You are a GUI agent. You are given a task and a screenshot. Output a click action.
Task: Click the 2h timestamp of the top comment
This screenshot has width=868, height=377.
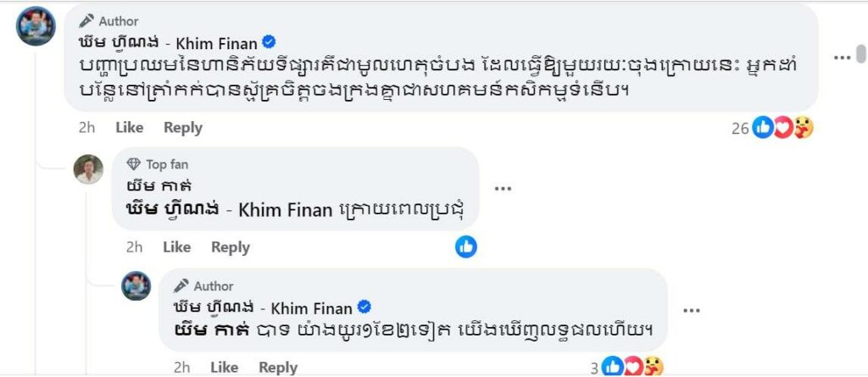(86, 128)
